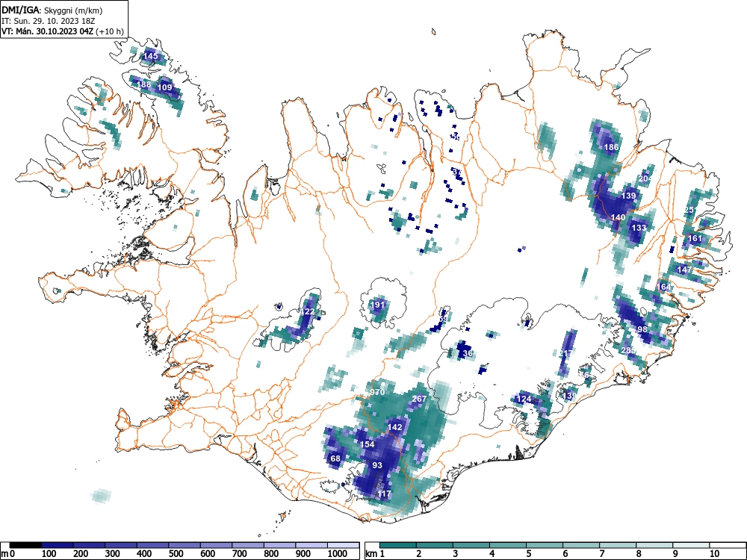This screenshot has height=560, width=747.
Task: Pick the 122 value label
Action: [x=308, y=311]
